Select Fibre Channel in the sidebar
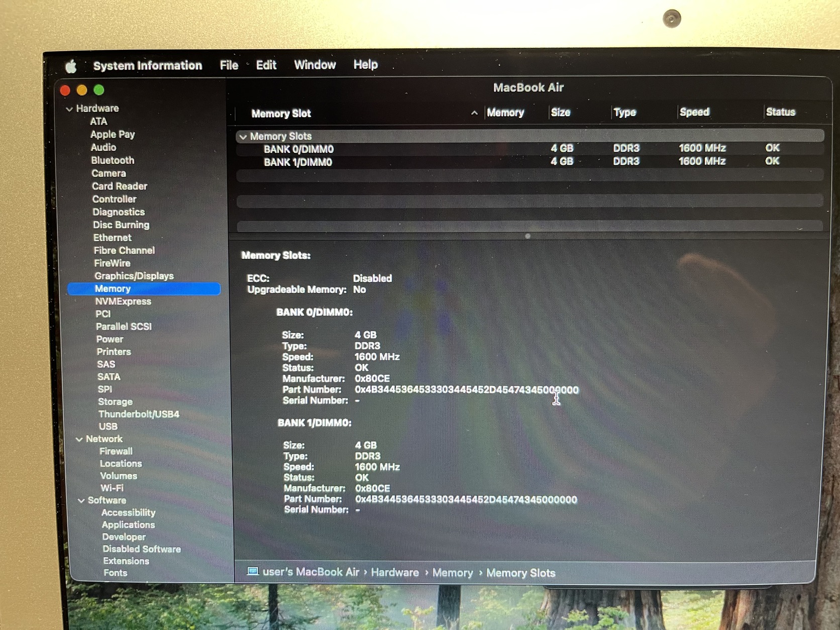 click(124, 250)
